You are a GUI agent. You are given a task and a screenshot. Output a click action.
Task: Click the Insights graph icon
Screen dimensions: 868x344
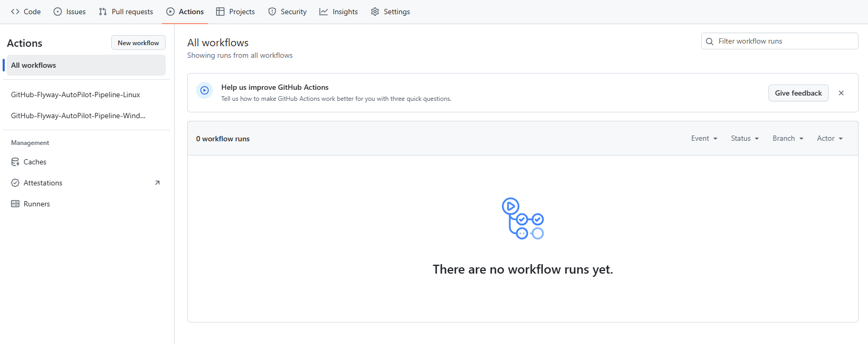point(324,12)
